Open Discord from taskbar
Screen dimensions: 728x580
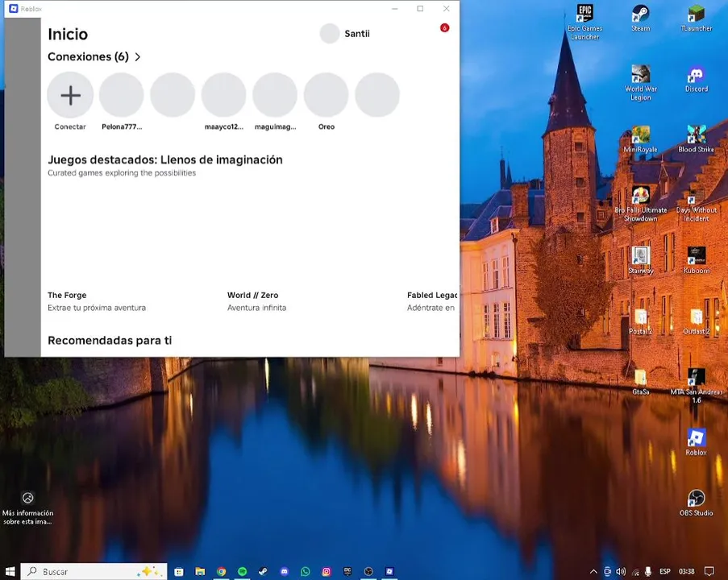pos(284,571)
